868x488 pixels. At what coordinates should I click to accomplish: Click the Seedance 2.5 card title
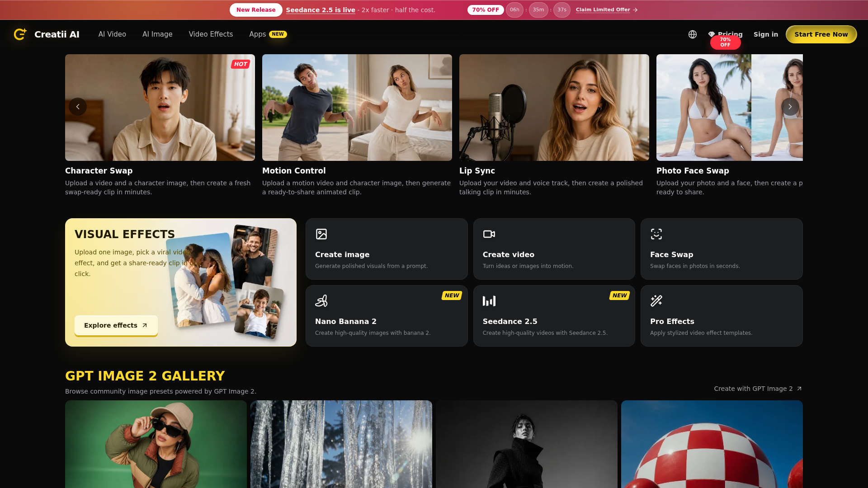(x=510, y=322)
